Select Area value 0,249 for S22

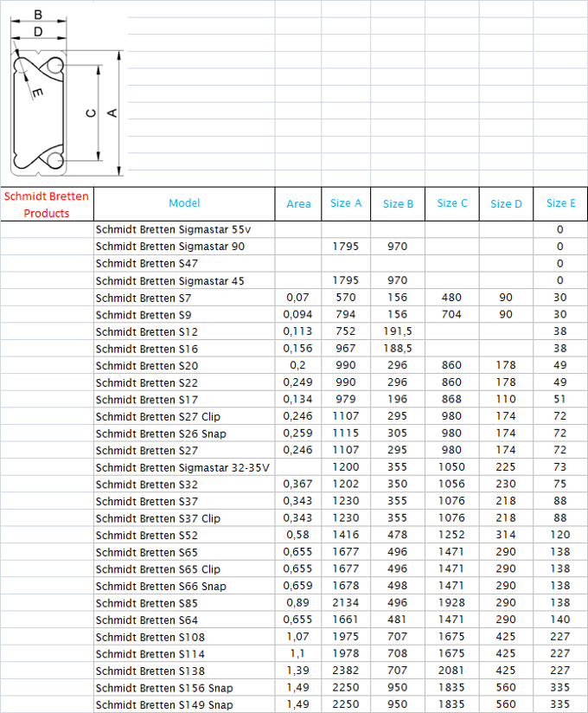pos(298,382)
